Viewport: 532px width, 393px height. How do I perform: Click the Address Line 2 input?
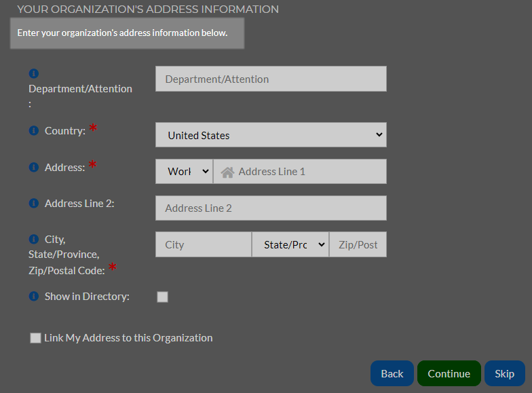click(x=271, y=208)
